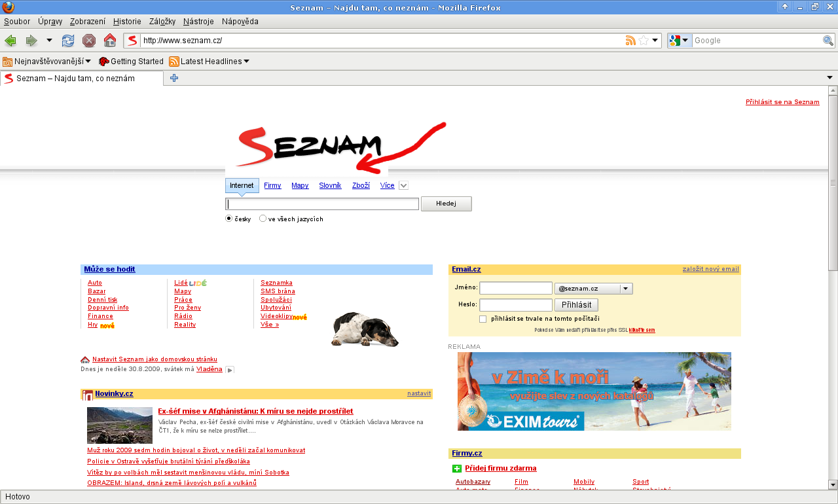
Task: Click the RSS feed icon in address bar
Action: tap(630, 41)
